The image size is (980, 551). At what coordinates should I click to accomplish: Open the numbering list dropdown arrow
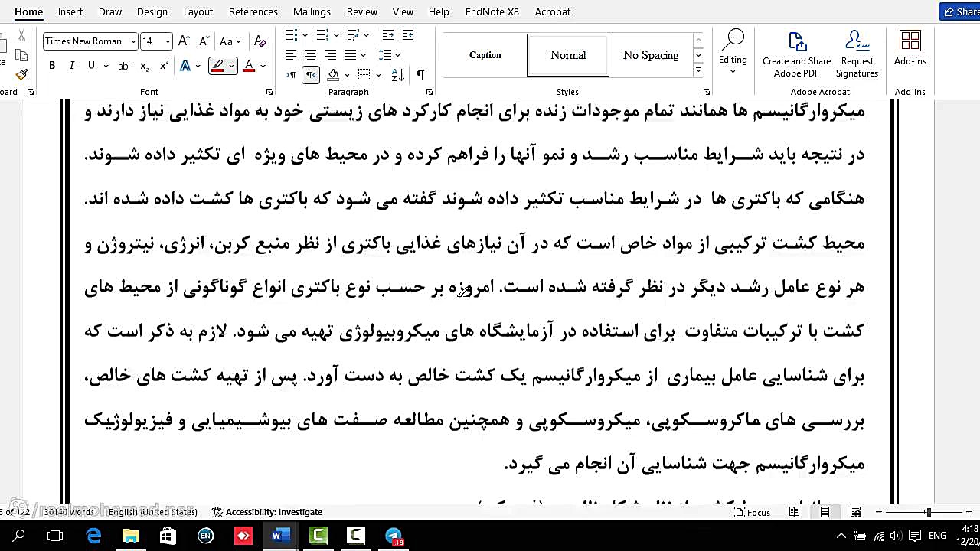coord(336,35)
